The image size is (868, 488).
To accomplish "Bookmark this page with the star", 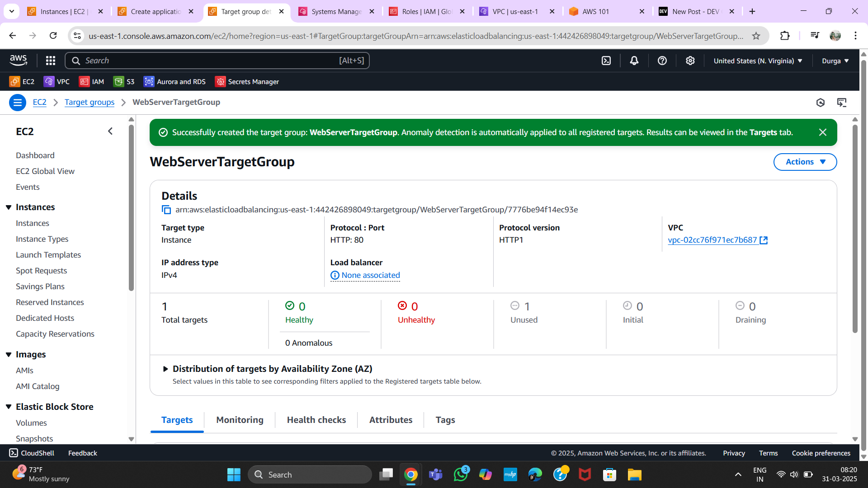I will coord(756,36).
